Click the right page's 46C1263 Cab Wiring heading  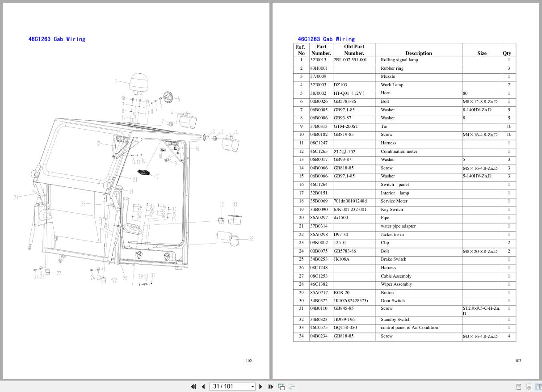click(326, 39)
